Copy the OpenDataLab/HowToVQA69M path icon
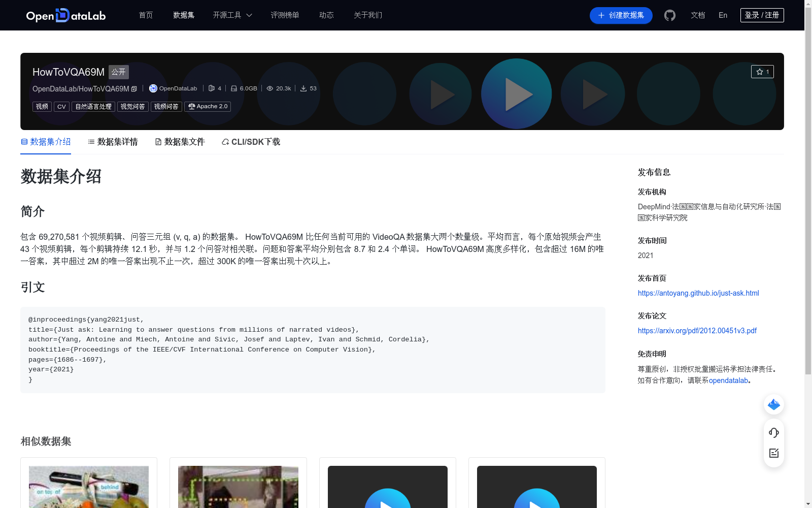The height and width of the screenshot is (508, 812). (x=134, y=89)
